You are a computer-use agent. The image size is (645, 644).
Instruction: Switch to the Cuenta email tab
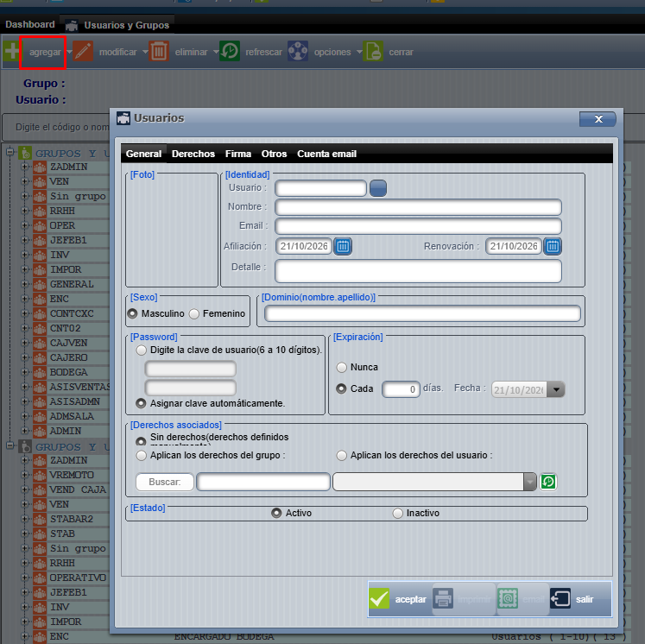pyautogui.click(x=327, y=154)
